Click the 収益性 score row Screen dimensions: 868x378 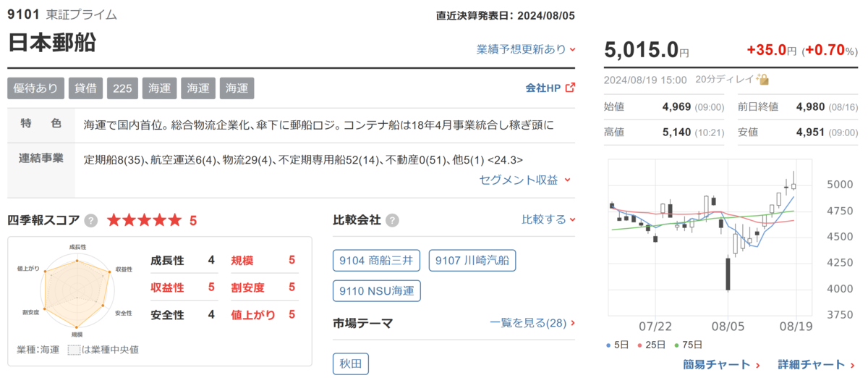click(x=183, y=287)
